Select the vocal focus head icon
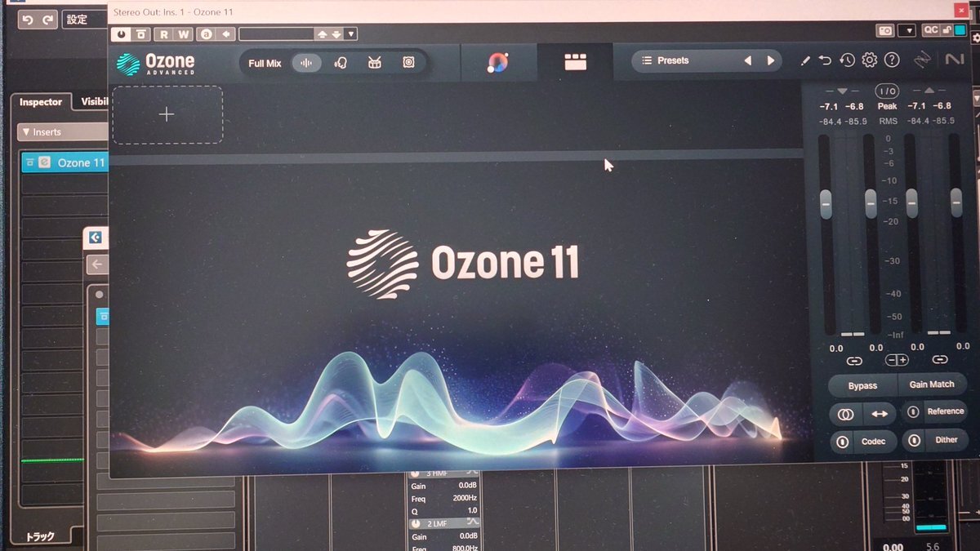The image size is (980, 551). coord(341,63)
